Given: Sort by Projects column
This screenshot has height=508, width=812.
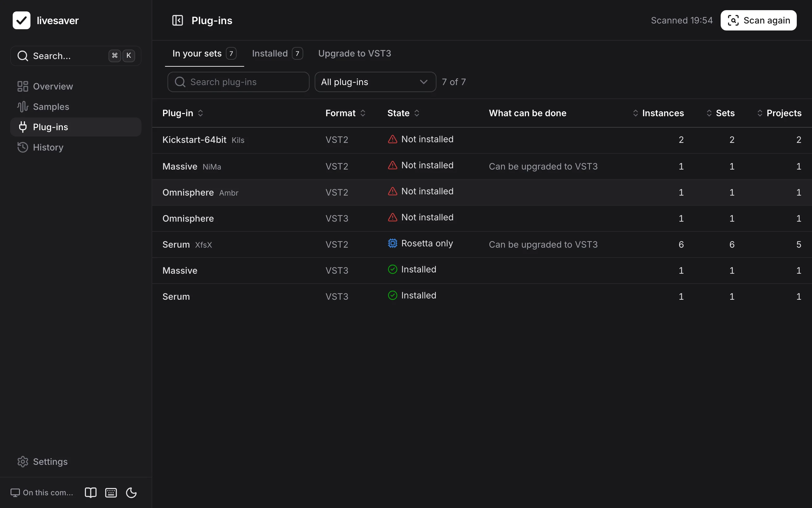Looking at the screenshot, I should 779,113.
